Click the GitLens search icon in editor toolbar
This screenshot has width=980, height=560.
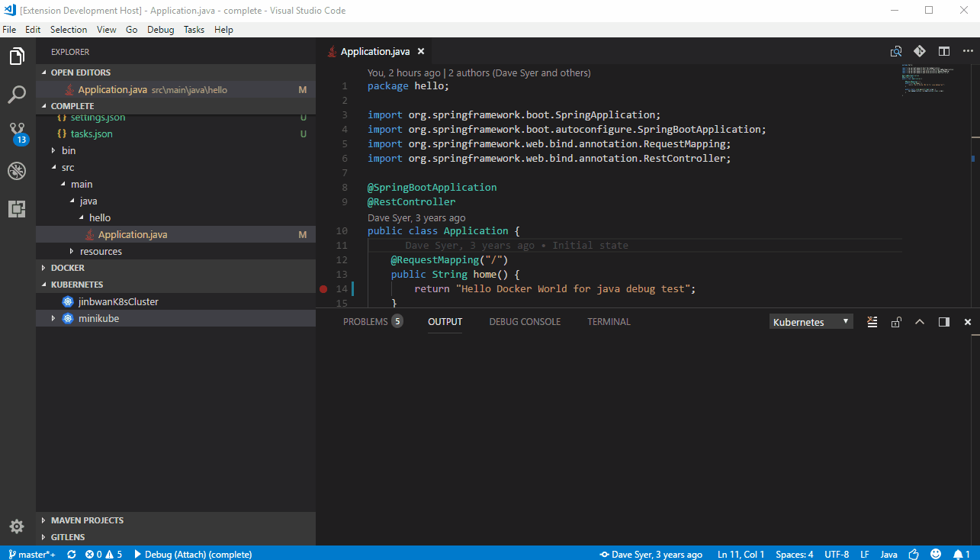[897, 52]
